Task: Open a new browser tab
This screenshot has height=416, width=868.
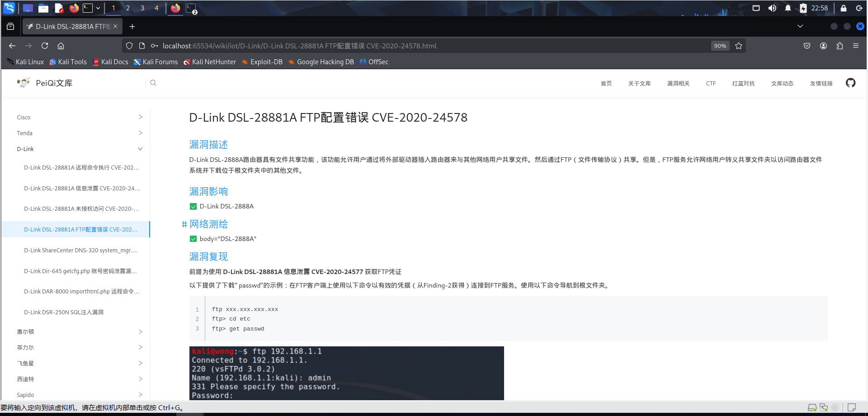Action: tap(132, 27)
